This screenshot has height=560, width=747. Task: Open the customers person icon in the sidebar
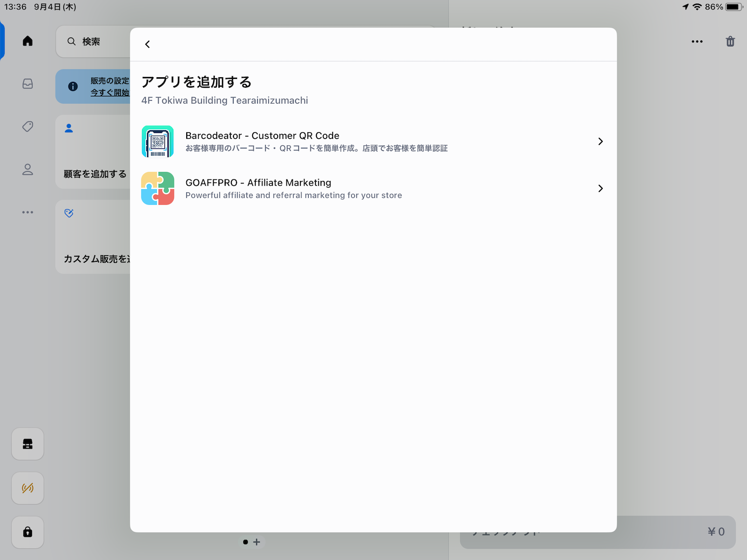[28, 170]
